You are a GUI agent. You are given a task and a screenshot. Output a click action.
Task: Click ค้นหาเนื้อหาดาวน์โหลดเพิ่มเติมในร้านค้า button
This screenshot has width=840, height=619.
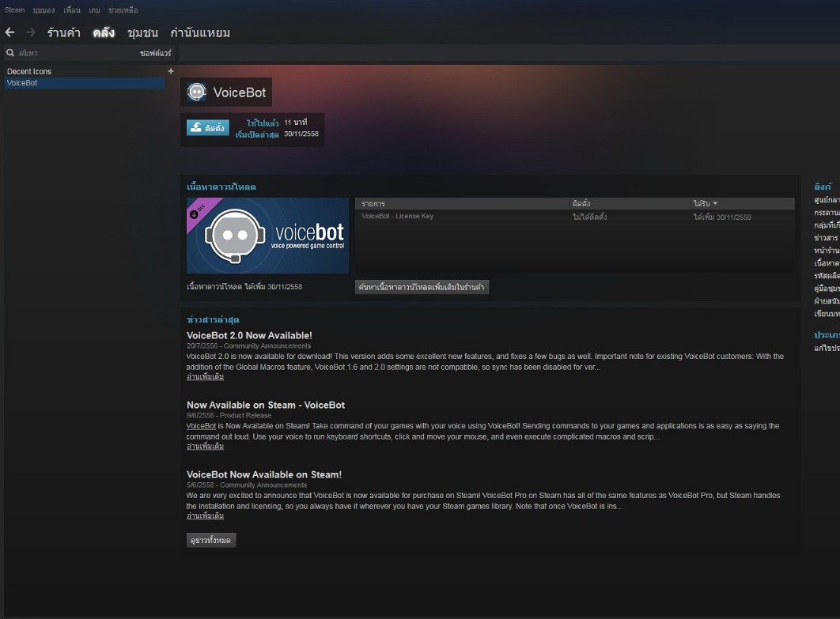pyautogui.click(x=422, y=287)
